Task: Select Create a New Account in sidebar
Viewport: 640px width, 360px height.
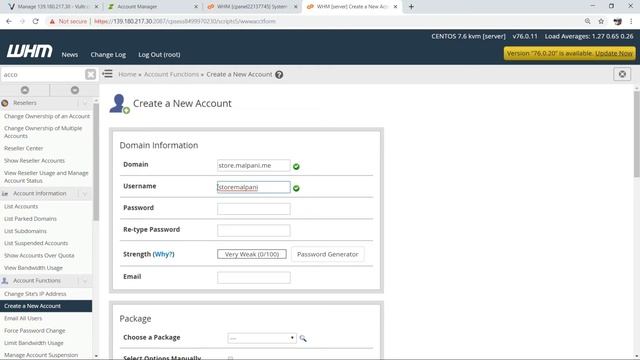Action: [x=46, y=306]
